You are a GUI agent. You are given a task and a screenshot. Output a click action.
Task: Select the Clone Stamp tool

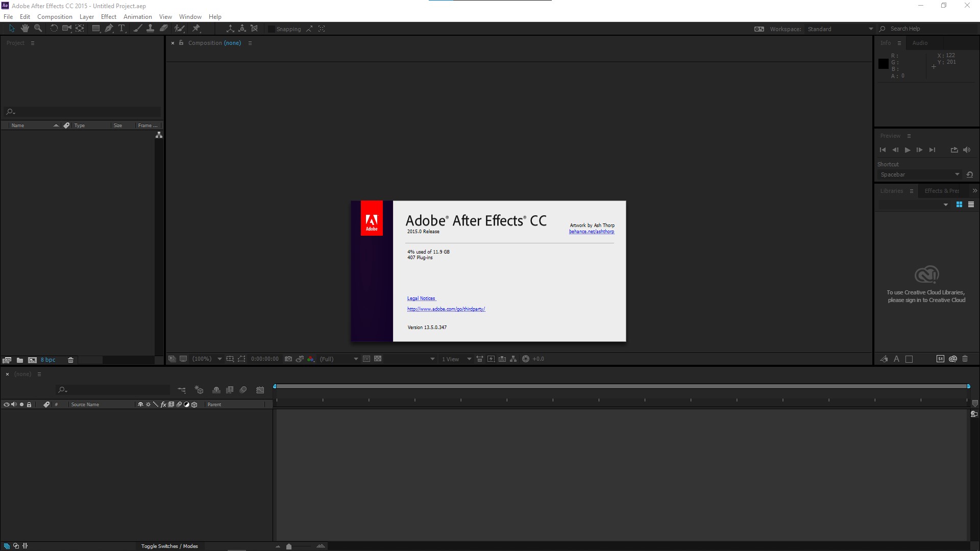[150, 29]
